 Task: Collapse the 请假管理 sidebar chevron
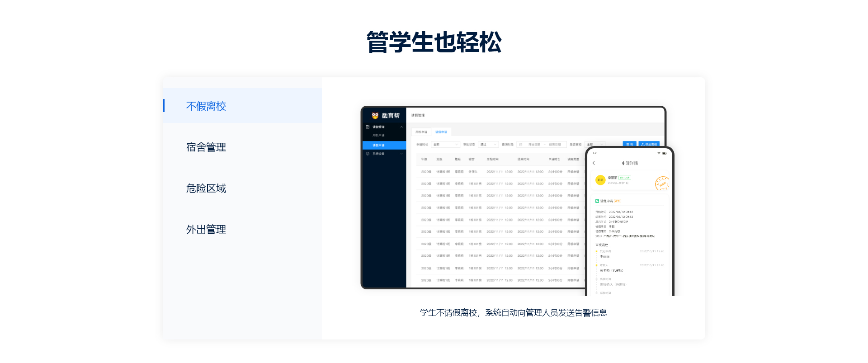401,127
